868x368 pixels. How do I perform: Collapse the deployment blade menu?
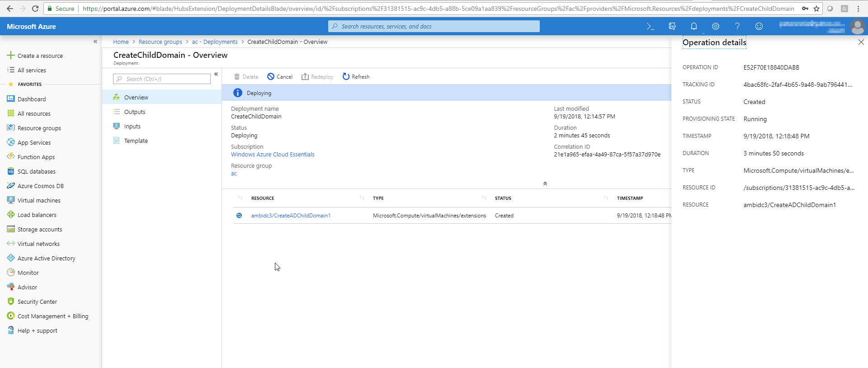pyautogui.click(x=216, y=74)
